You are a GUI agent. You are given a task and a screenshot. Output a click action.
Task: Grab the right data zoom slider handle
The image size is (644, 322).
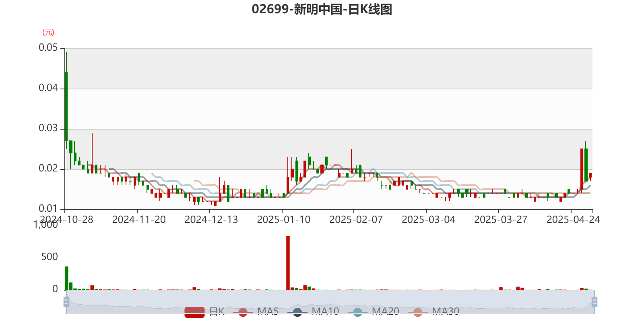point(594,302)
